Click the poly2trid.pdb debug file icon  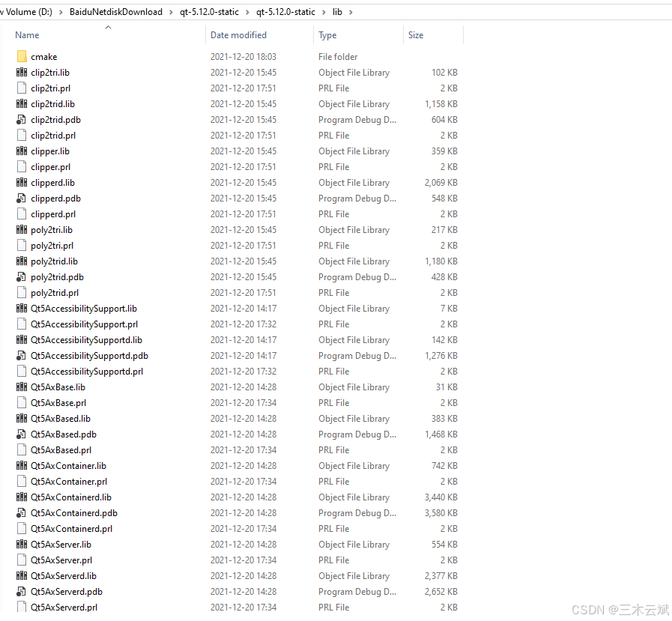pos(22,277)
